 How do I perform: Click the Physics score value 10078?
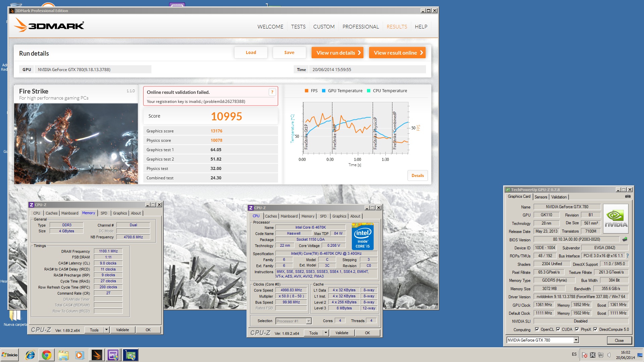216,140
